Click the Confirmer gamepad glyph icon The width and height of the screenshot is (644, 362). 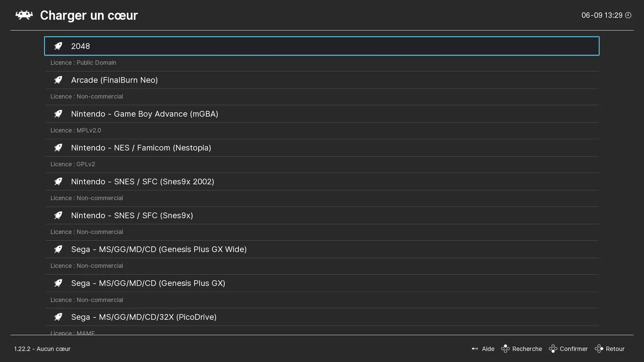[x=553, y=348]
